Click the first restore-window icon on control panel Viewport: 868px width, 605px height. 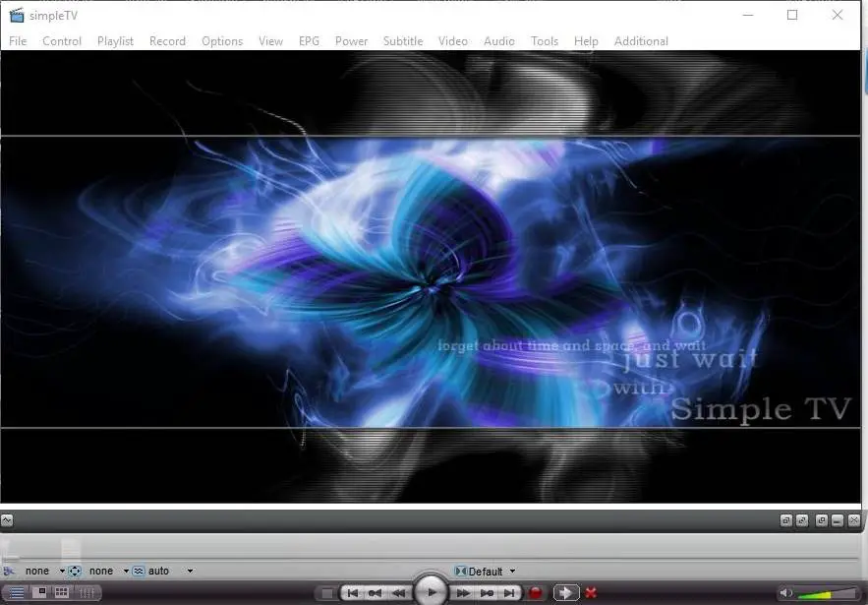786,520
